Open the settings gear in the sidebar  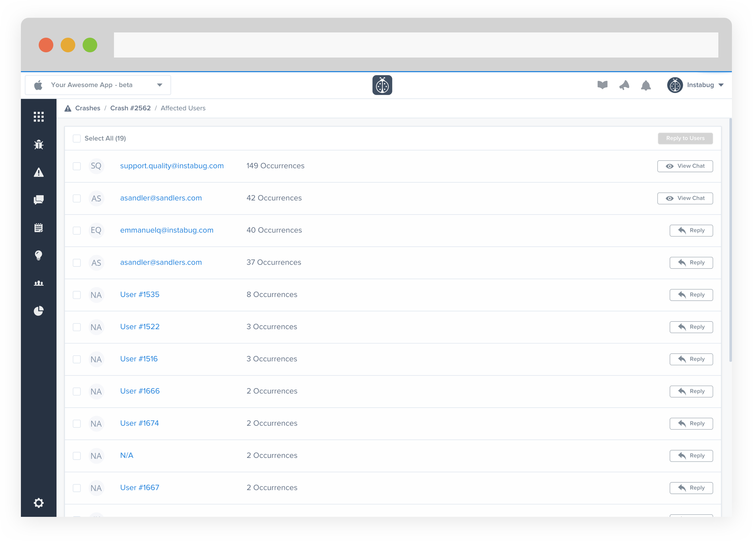click(39, 503)
